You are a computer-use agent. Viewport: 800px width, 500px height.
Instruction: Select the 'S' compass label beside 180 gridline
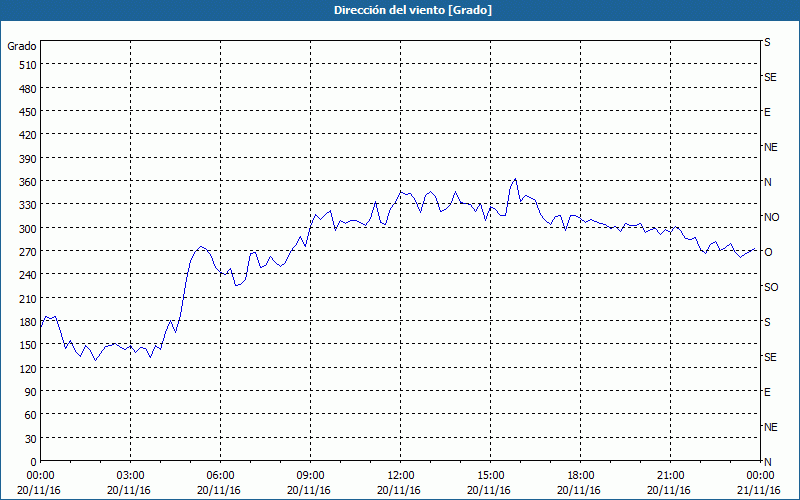point(767,322)
